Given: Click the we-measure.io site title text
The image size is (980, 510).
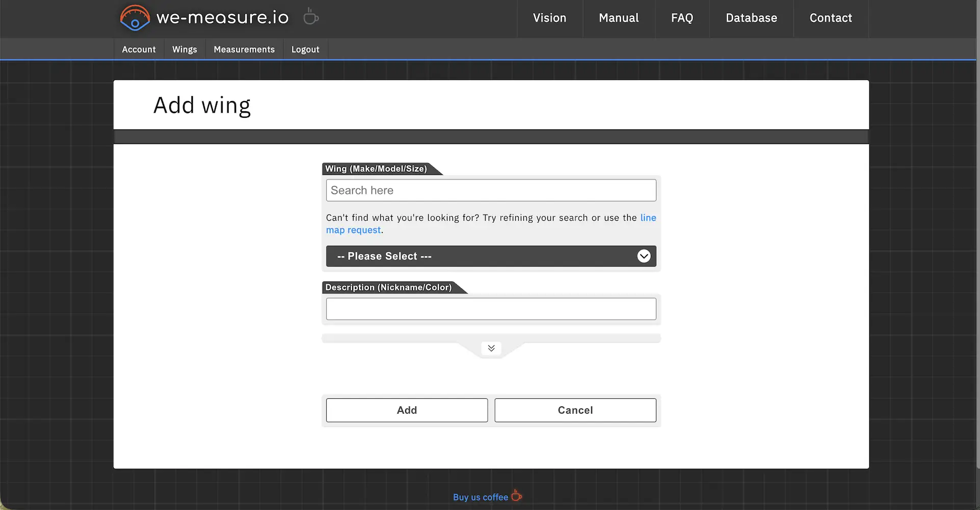Looking at the screenshot, I should pos(223,17).
